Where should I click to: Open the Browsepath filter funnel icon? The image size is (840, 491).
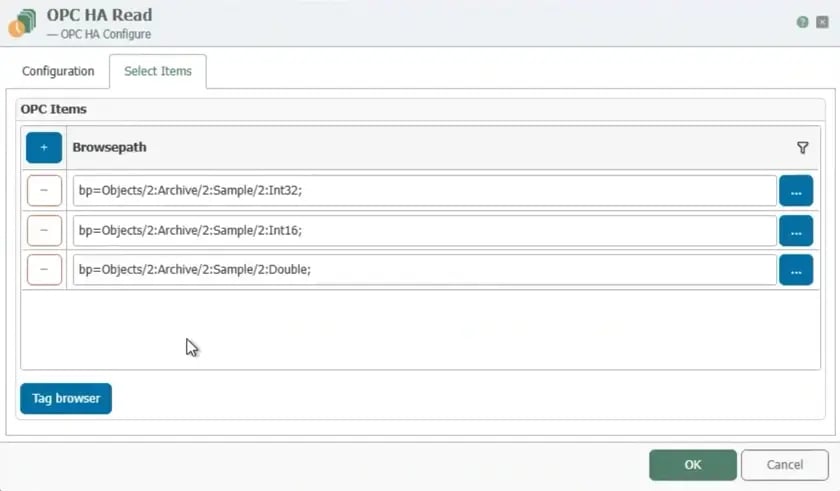pos(802,148)
